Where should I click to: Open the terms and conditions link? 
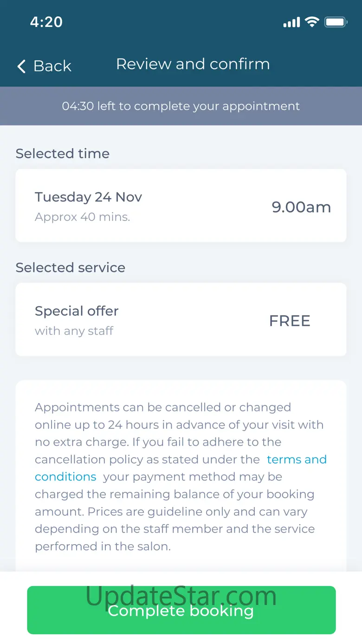tap(297, 460)
